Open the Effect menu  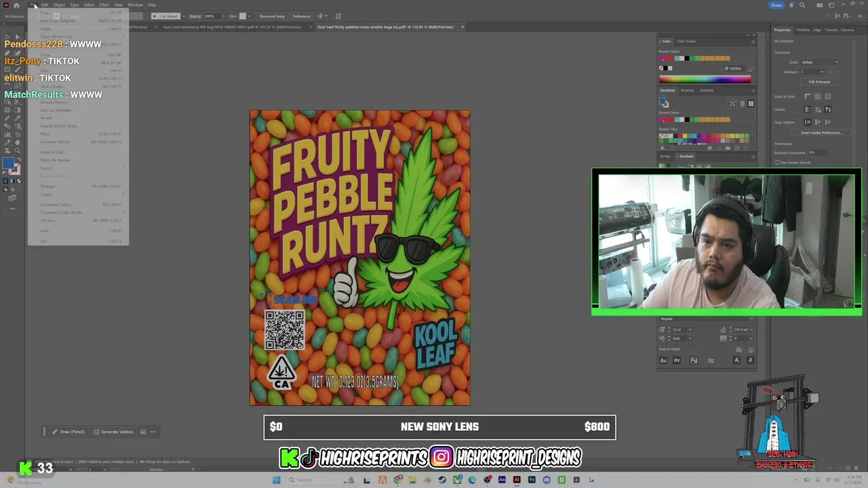pyautogui.click(x=104, y=5)
